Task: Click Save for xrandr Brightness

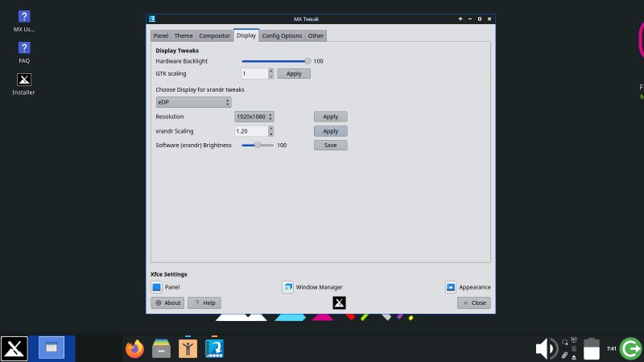Action: tap(330, 146)
